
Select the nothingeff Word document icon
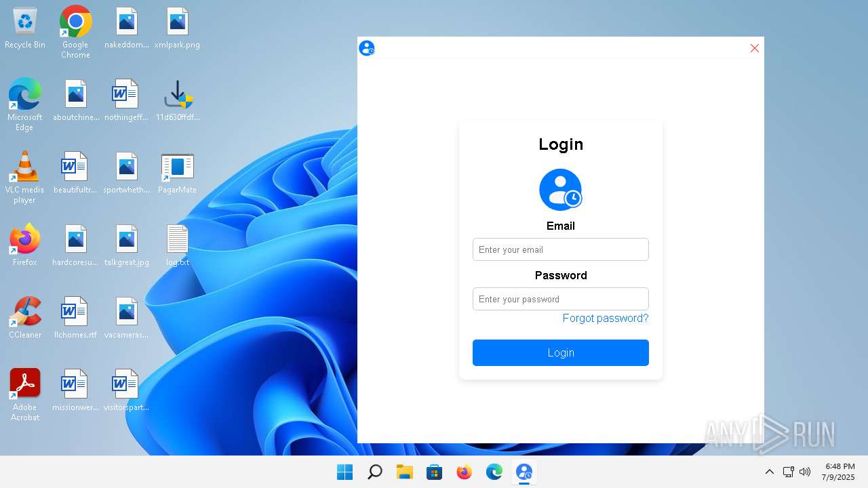coord(126,101)
